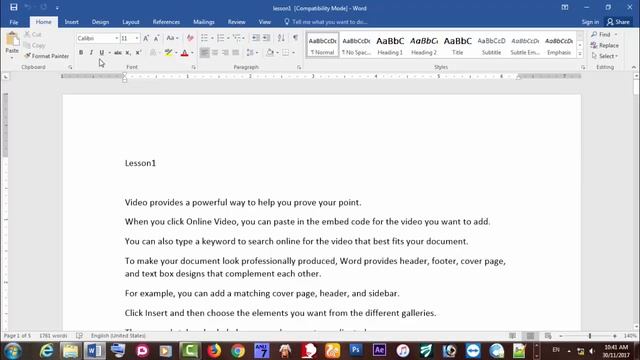Switch to the Review tab
The image size is (640, 360).
[236, 22]
